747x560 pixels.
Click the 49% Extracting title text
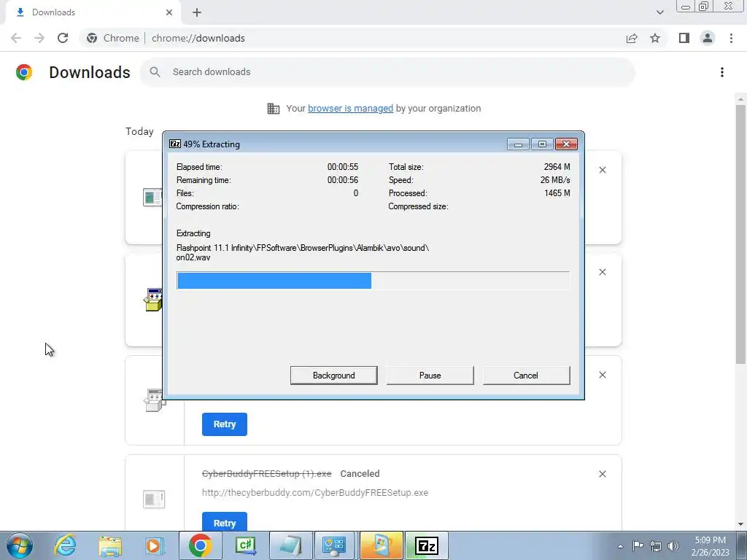[x=211, y=144]
